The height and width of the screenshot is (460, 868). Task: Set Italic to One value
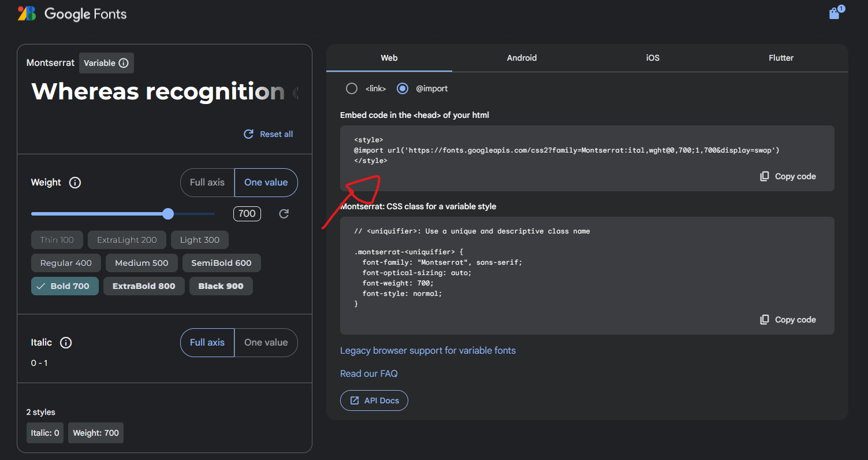[x=266, y=343]
